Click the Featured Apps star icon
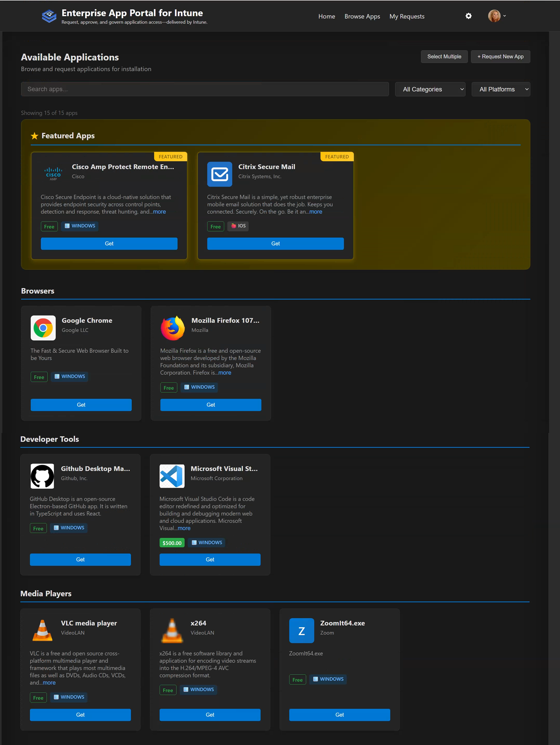 34,136
